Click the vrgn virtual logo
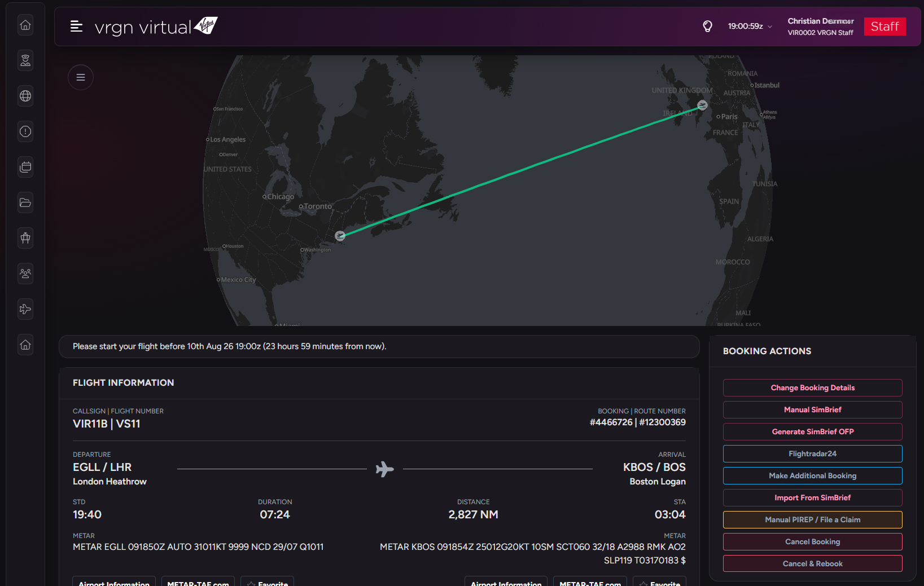Viewport: 924px width, 586px height. click(x=156, y=27)
